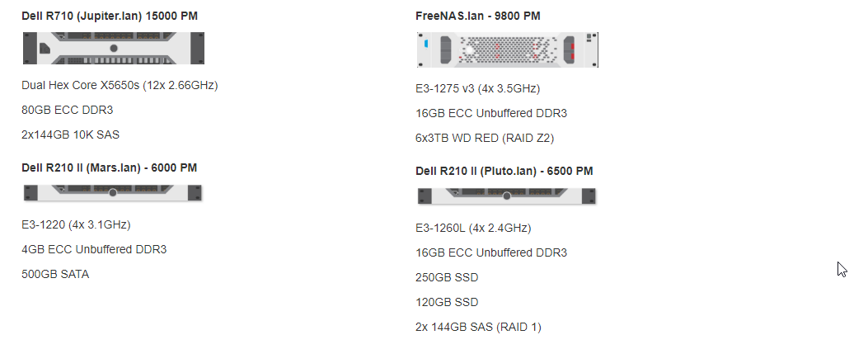This screenshot has height=349, width=868.
Task: Click the Dell R210 II (Mars.lan) heading
Action: click(109, 167)
